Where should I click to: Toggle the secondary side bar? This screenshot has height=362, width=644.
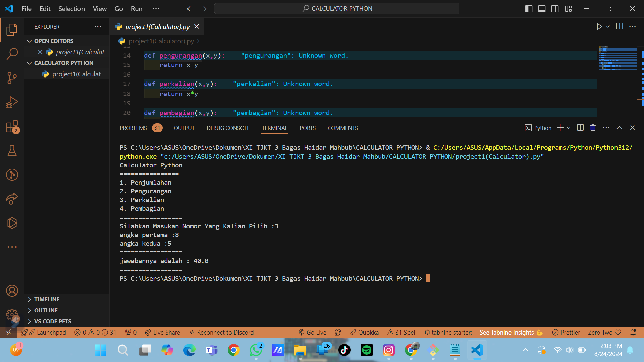click(x=555, y=9)
